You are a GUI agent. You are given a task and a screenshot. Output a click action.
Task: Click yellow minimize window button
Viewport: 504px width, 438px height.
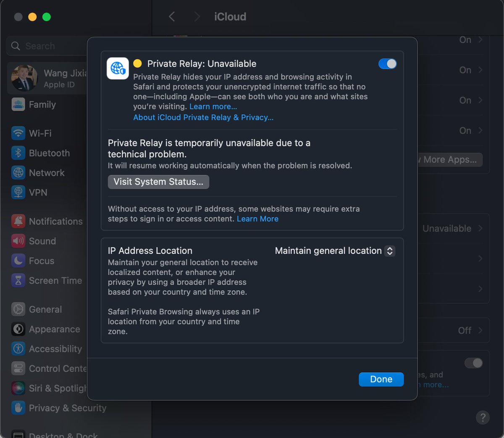click(x=32, y=17)
